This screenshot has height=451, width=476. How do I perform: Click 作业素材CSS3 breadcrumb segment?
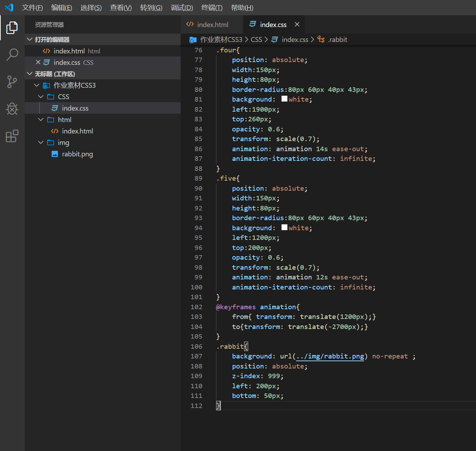pyautogui.click(x=221, y=40)
